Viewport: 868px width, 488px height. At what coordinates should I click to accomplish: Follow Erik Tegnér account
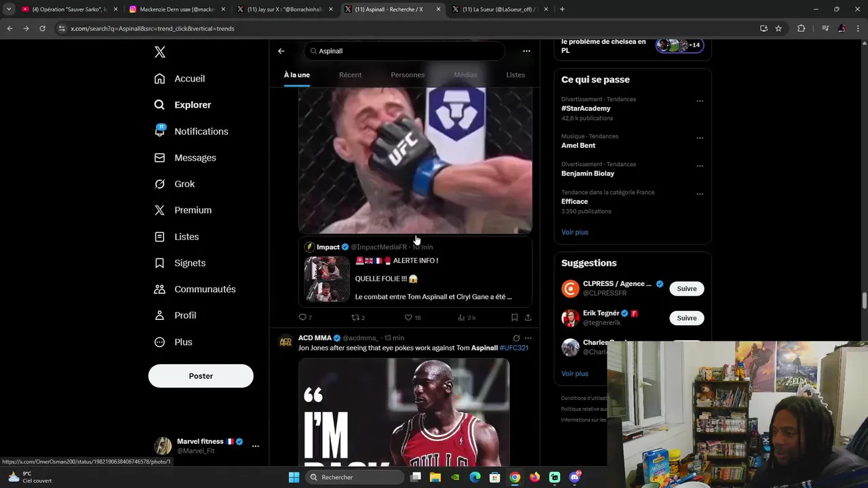[x=686, y=318]
